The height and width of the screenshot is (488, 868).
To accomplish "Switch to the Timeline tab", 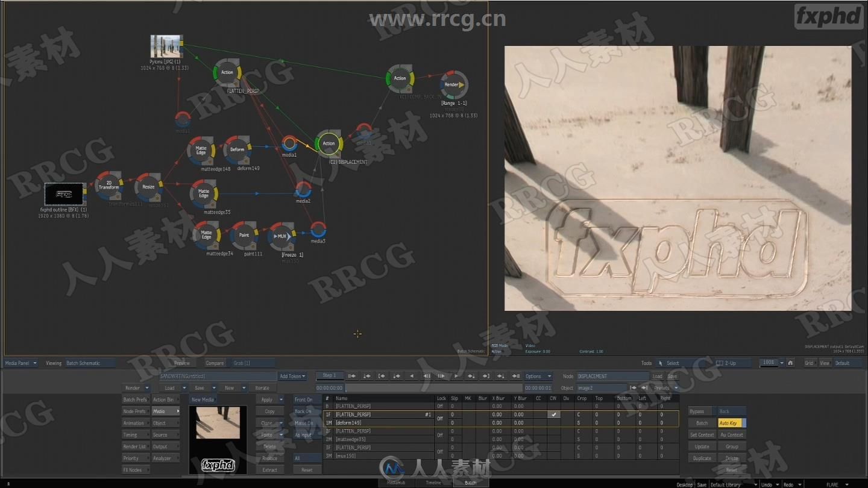I will click(433, 483).
